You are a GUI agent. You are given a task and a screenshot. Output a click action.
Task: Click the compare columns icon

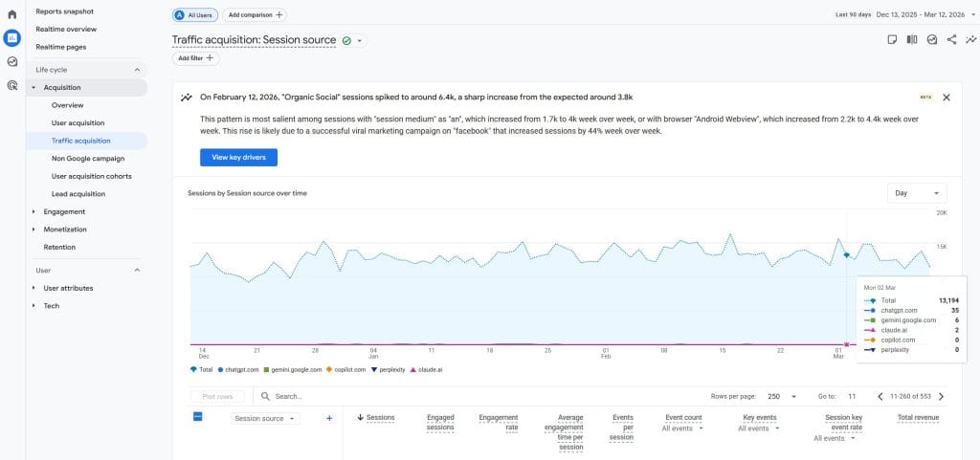912,39
